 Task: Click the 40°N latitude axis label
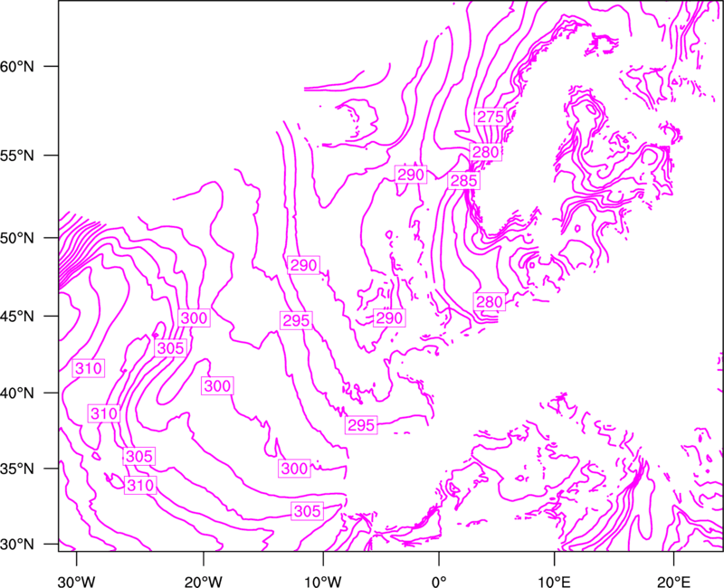click(x=17, y=394)
